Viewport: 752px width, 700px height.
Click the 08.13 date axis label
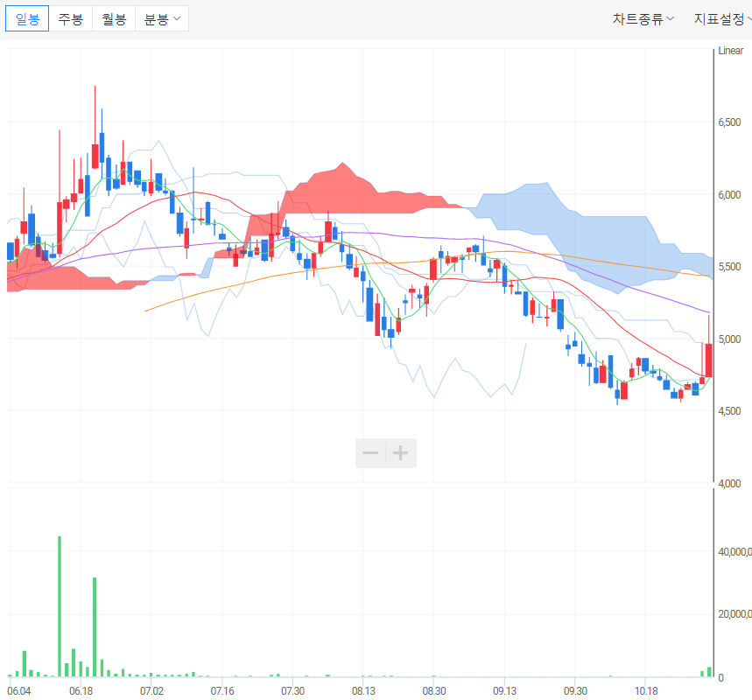tap(363, 691)
